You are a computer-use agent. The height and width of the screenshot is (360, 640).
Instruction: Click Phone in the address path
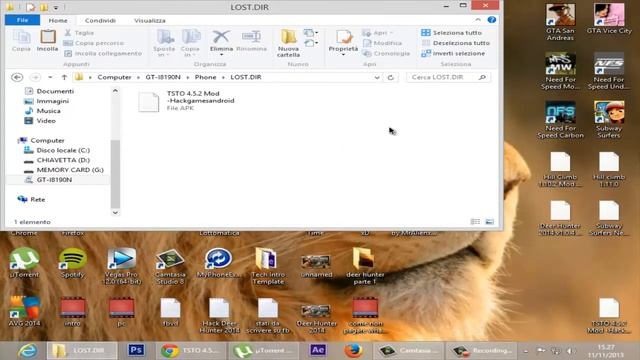click(205, 77)
